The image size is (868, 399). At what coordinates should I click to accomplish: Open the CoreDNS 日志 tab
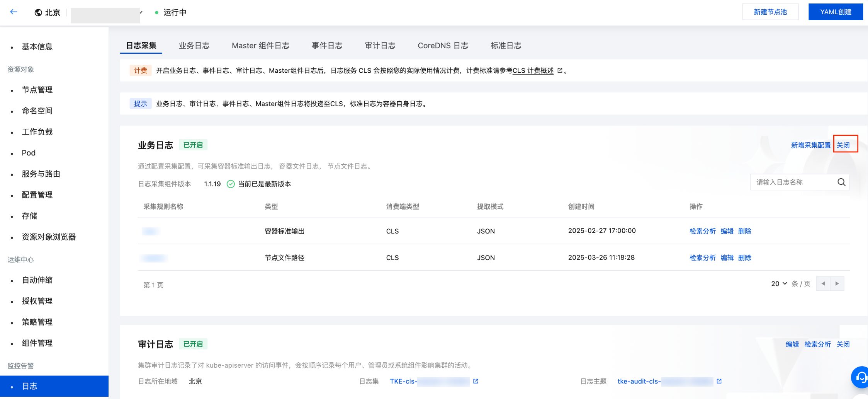click(443, 46)
